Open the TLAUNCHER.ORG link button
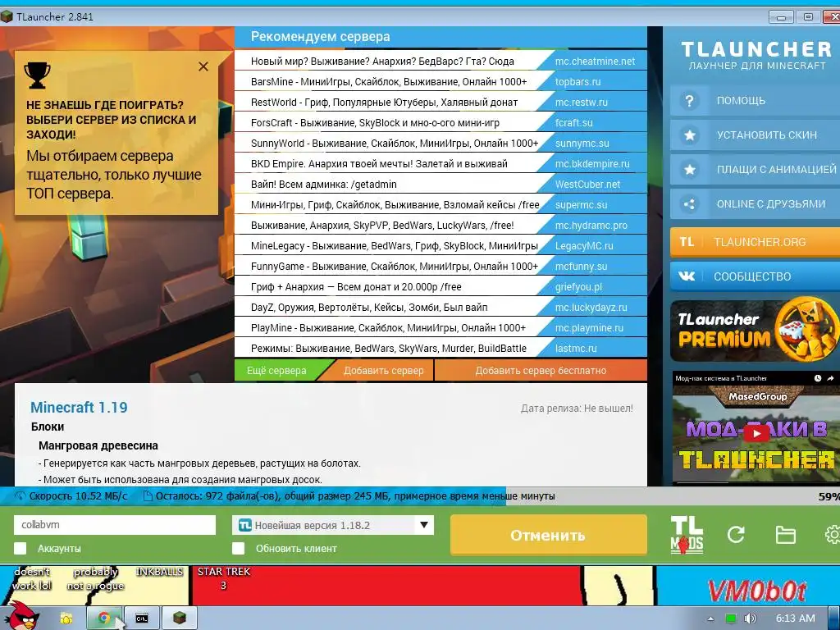840x630 pixels. tap(755, 242)
